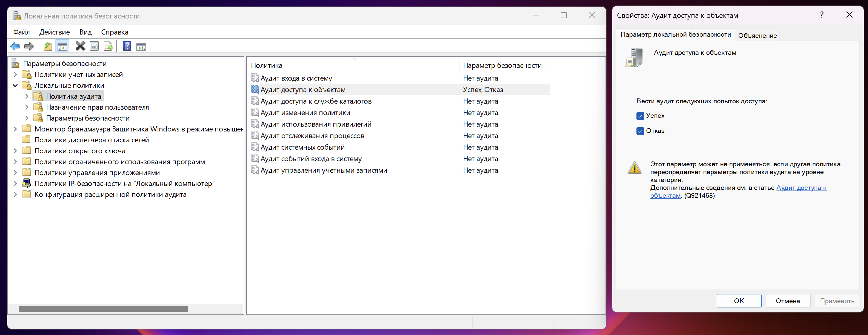Click the horizontal scrollbar in tree pane
The image size is (868, 335).
click(103, 309)
